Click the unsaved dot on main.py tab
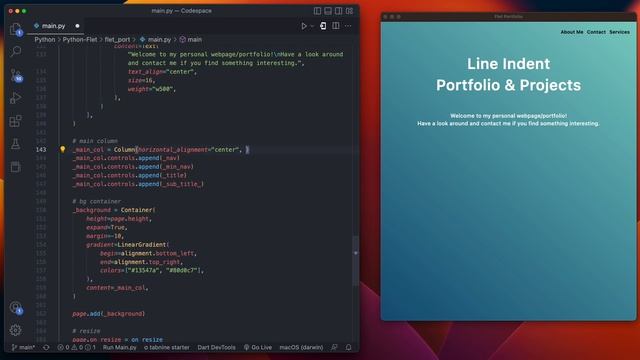 (77, 26)
